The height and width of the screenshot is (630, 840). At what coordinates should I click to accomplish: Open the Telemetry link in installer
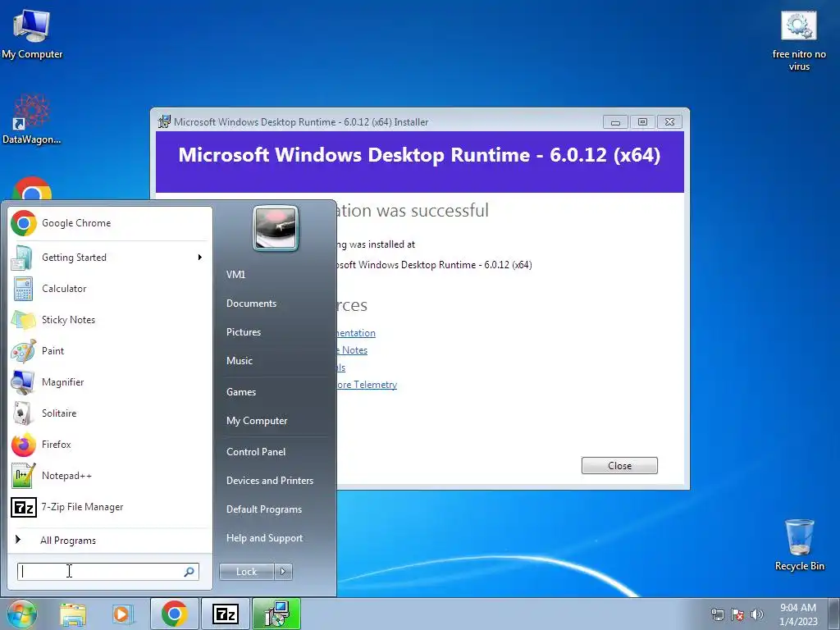coord(367,385)
